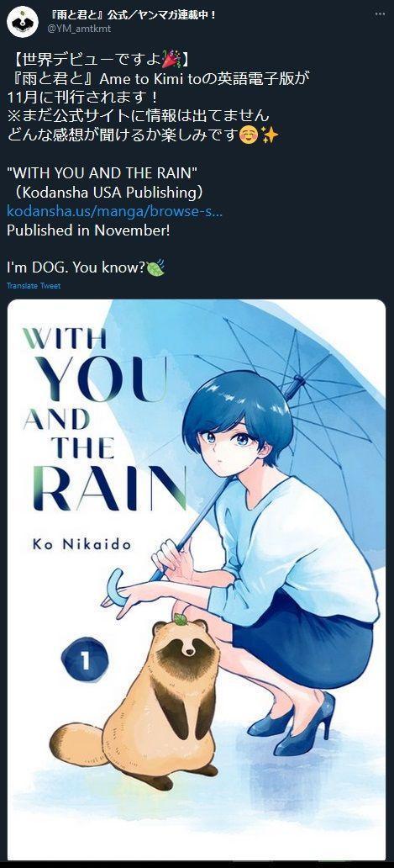Click the green leaf on the tanuki's head

pos(180,619)
